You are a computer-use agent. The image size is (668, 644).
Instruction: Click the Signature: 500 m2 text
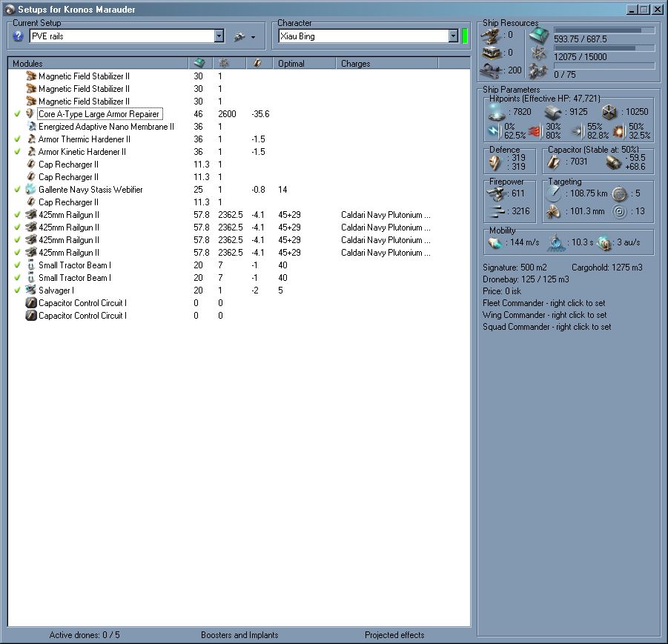[515, 268]
